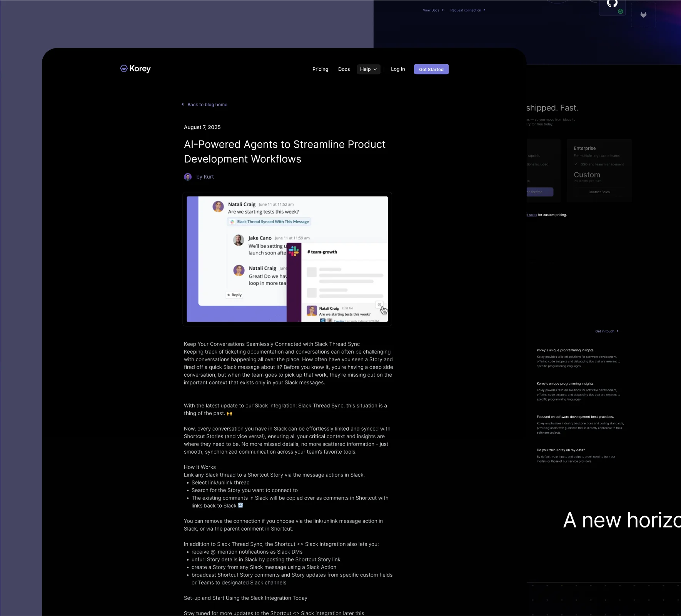Open the Slack thread sync article image

pyautogui.click(x=287, y=259)
